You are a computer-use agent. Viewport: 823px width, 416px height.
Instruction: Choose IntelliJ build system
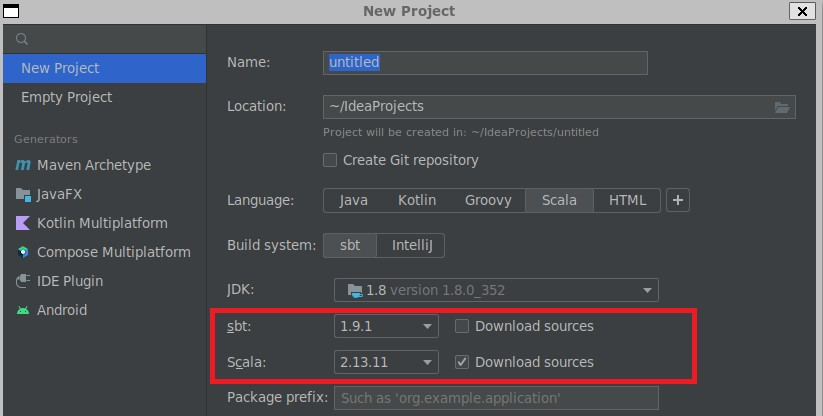(x=412, y=246)
